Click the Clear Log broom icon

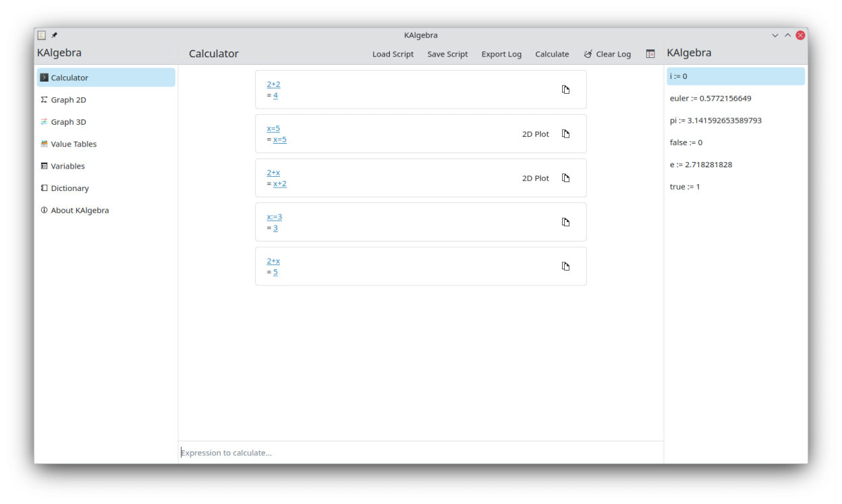(588, 54)
